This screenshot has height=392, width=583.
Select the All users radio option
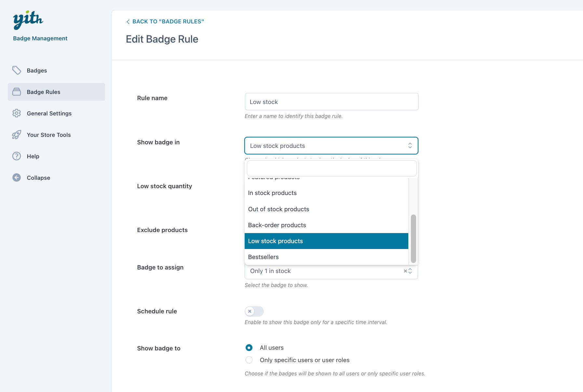249,348
